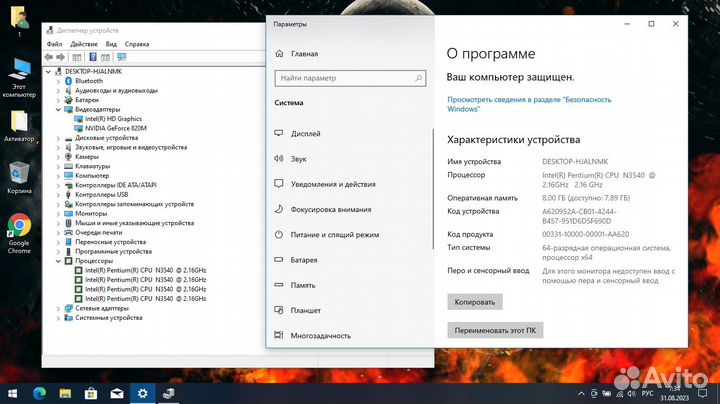Click Переименовать этот ПК button
The height and width of the screenshot is (404, 720).
coord(495,330)
